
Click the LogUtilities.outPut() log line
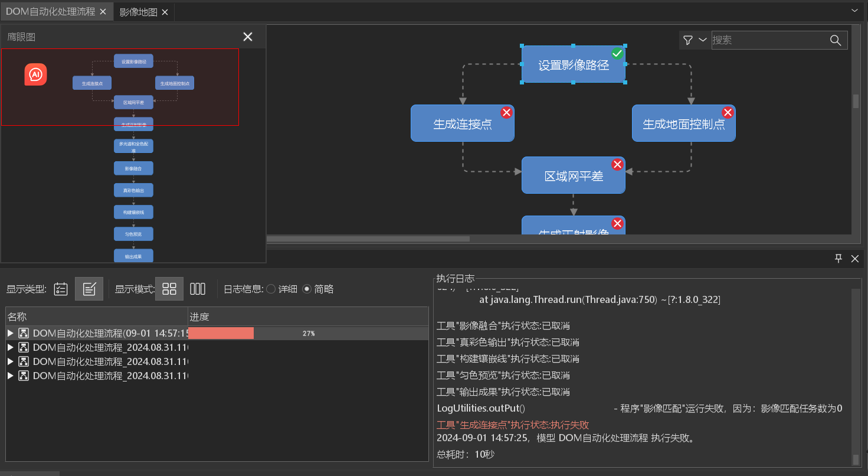pyautogui.click(x=640, y=408)
